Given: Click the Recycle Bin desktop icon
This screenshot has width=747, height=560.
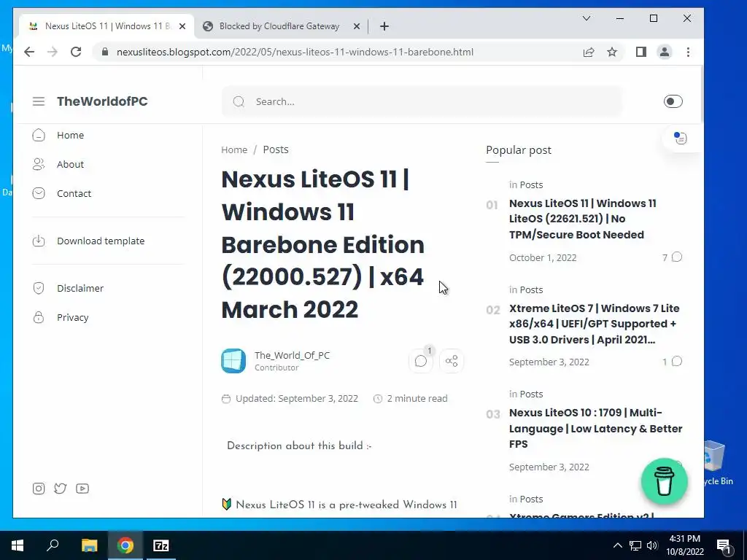Looking at the screenshot, I should (x=717, y=463).
